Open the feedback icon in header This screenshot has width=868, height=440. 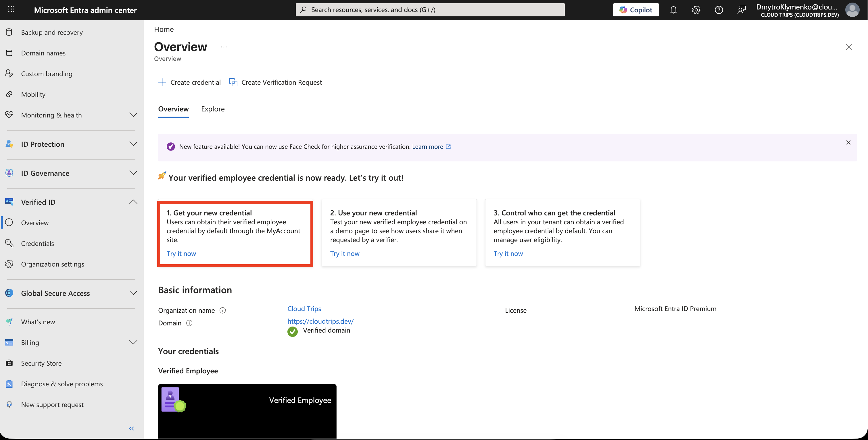(741, 10)
